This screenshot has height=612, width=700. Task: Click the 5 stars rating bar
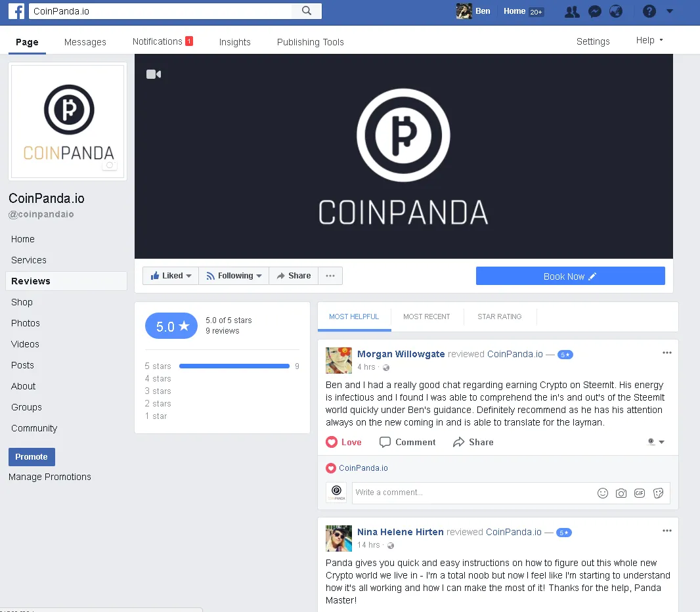click(x=234, y=366)
